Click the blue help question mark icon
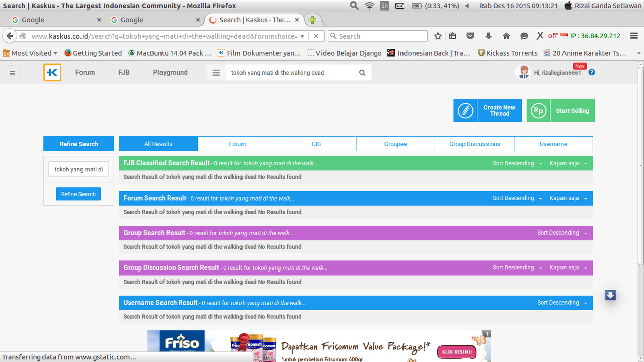The height and width of the screenshot is (362, 644). (592, 72)
